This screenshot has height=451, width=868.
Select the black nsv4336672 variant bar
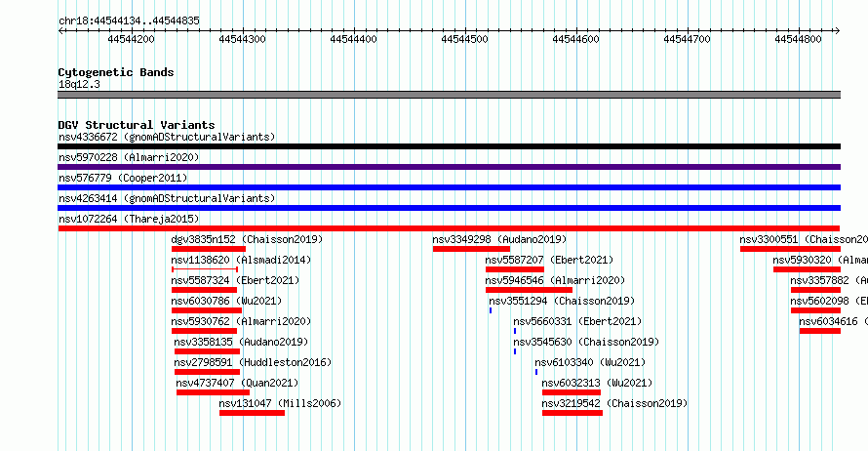coord(449,146)
